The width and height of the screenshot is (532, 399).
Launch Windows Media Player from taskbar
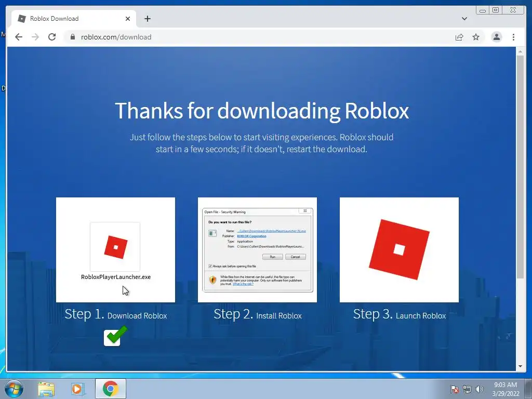coord(77,389)
